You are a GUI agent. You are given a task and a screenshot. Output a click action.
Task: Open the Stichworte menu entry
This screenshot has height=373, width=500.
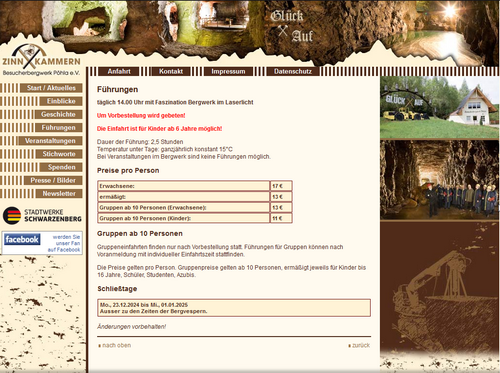pyautogui.click(x=59, y=154)
